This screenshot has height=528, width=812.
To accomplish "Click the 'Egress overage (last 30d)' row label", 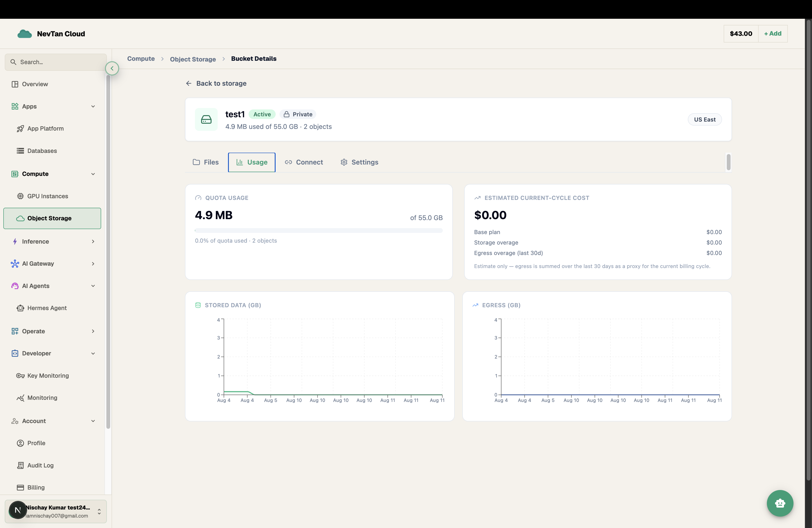I will coord(508,253).
